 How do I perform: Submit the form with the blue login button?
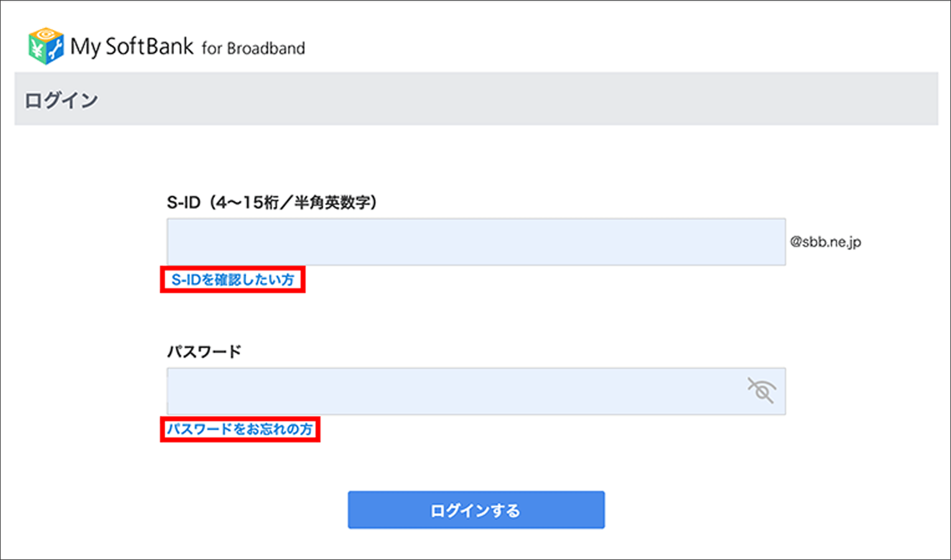[475, 510]
